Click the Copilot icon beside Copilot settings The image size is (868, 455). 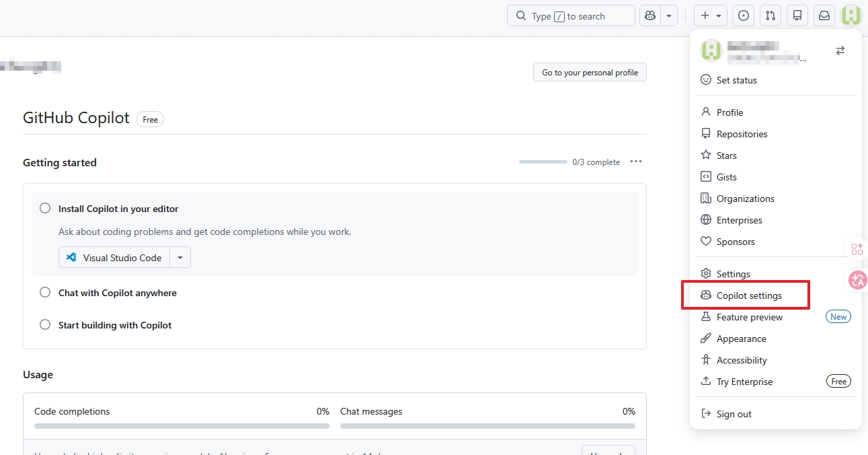pos(706,295)
